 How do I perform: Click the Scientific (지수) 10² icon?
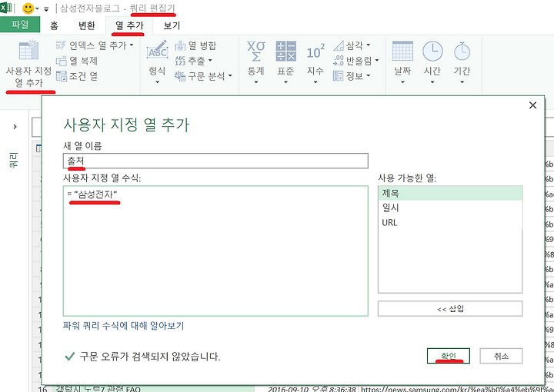click(x=315, y=52)
